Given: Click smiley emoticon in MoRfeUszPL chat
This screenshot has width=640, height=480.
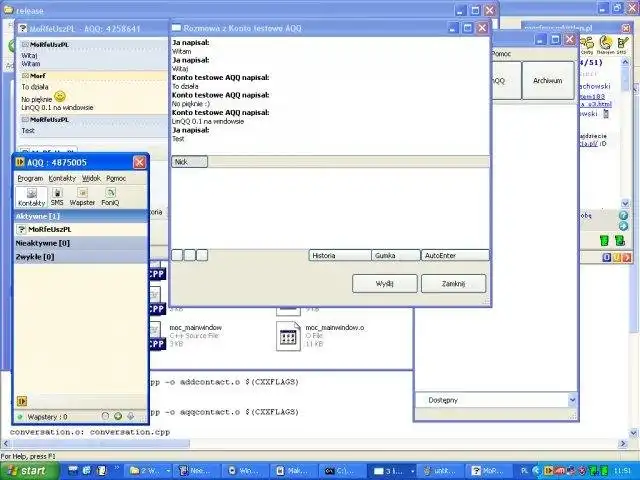Looking at the screenshot, I should [60, 96].
